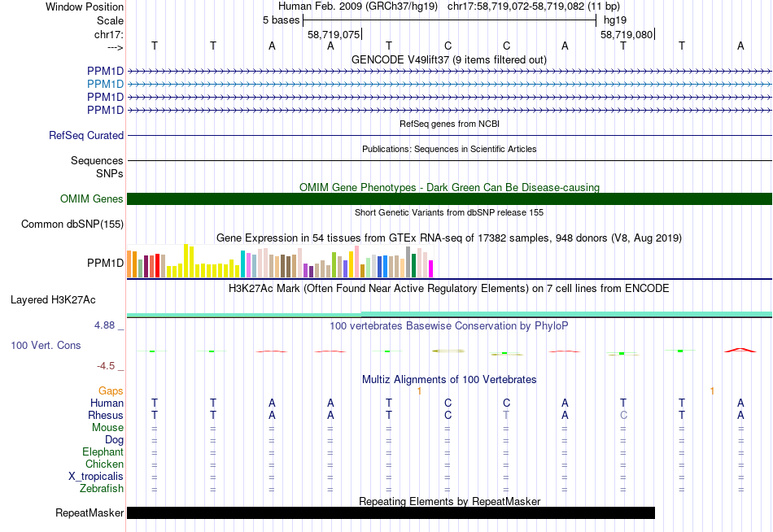Click the dark green OMIM Genes bar

449,198
